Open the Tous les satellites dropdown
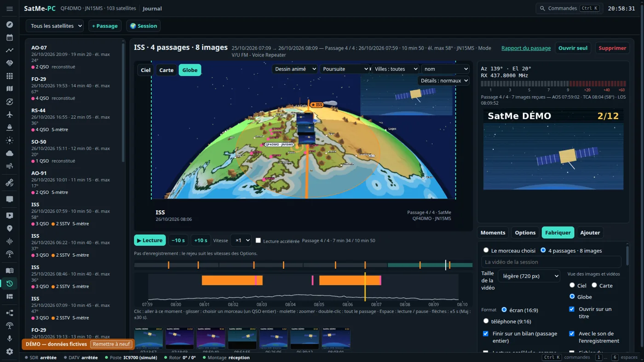The width and height of the screenshot is (644, 362). click(55, 26)
